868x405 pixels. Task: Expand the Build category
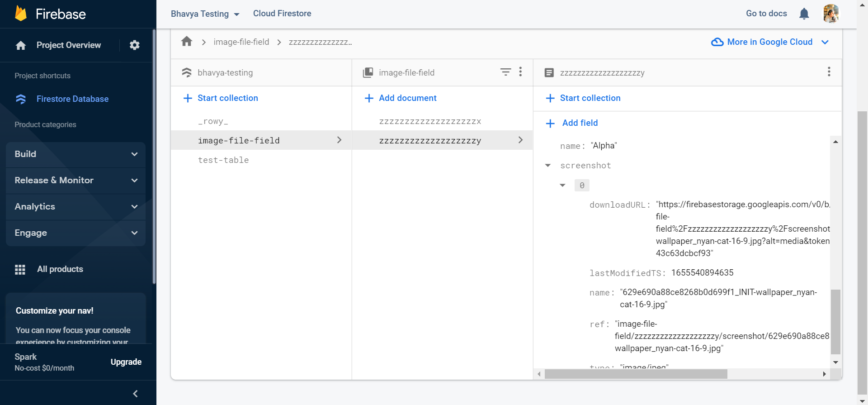coord(75,154)
